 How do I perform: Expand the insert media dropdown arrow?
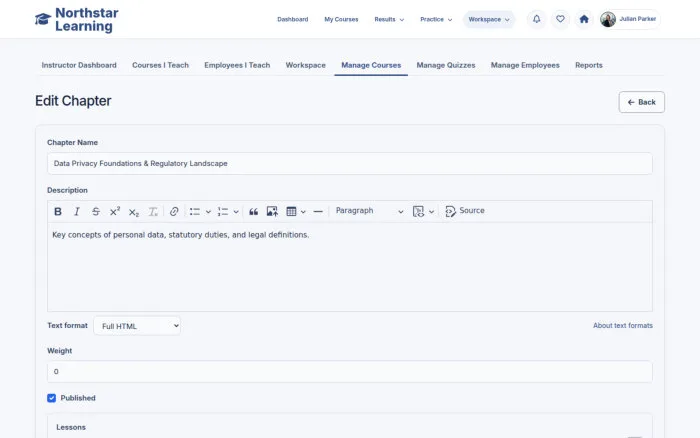(x=431, y=212)
